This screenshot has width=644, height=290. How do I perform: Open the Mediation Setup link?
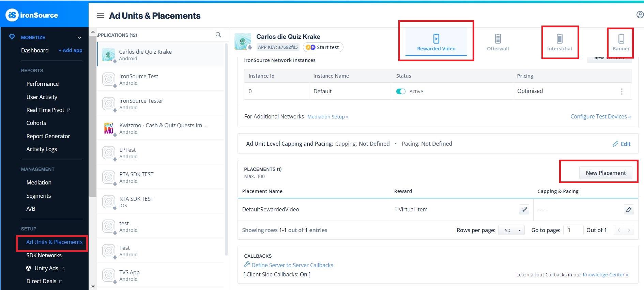coord(328,117)
